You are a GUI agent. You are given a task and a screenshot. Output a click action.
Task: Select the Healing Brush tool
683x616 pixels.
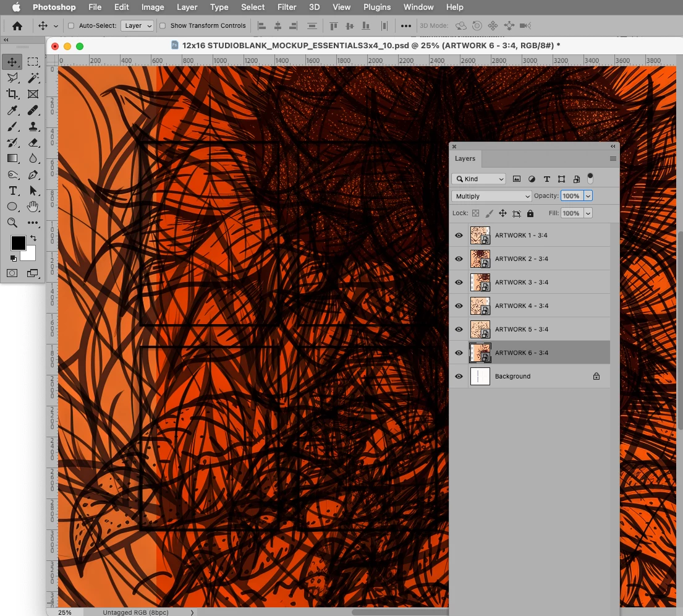tap(33, 110)
